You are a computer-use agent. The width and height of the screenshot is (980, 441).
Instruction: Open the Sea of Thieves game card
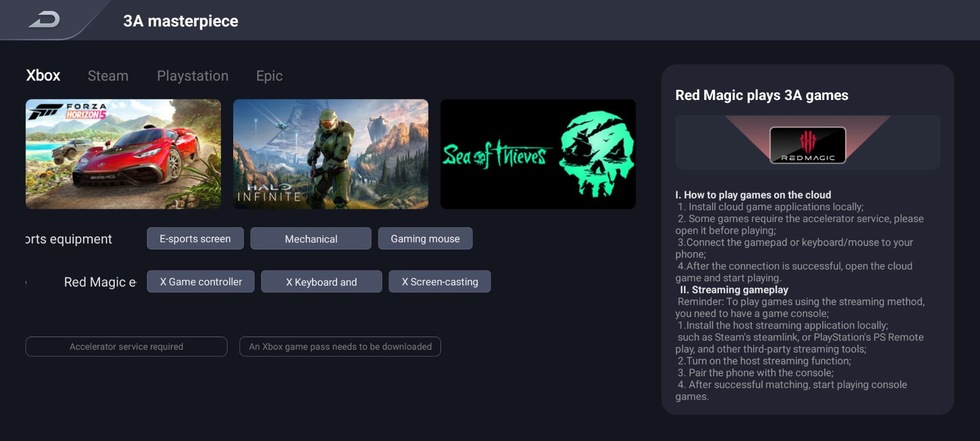pos(538,154)
